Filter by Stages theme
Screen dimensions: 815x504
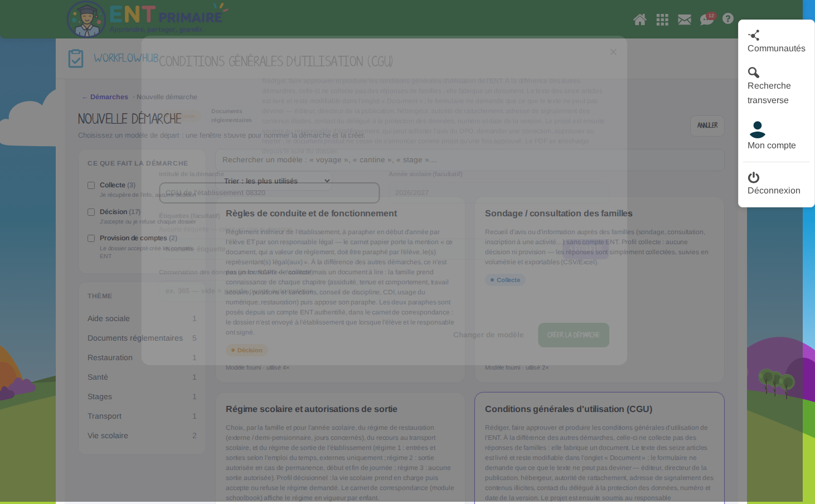click(142, 396)
